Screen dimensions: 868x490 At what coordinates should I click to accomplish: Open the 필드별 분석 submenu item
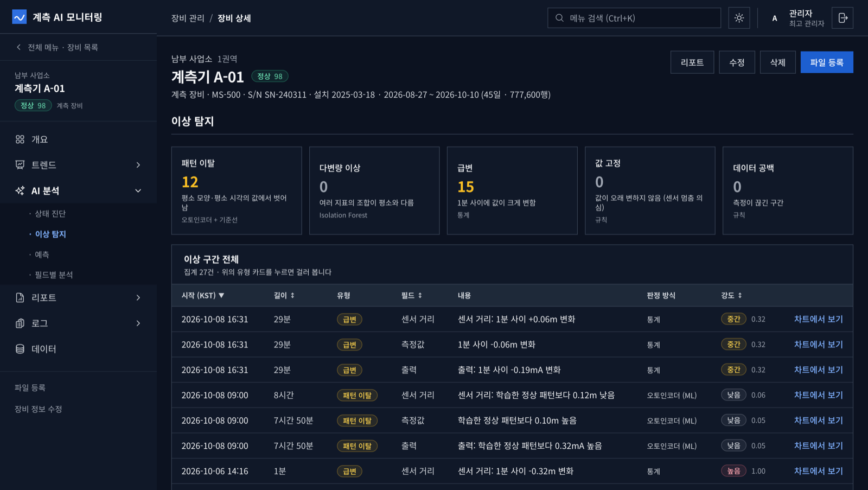pyautogui.click(x=54, y=275)
